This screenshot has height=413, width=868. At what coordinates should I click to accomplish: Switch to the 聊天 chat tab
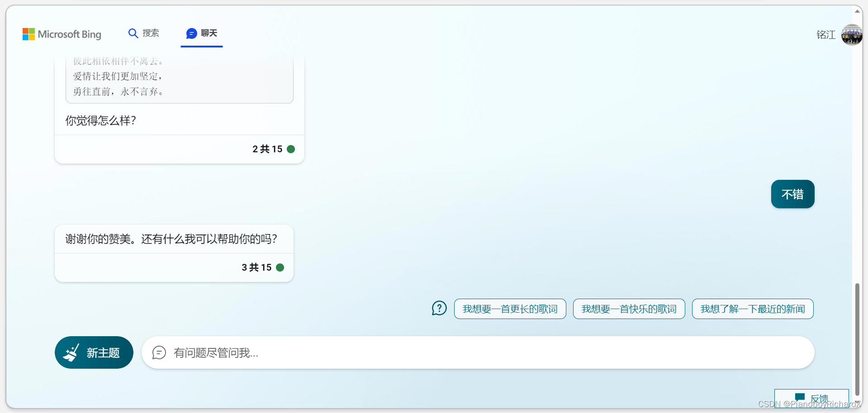(x=202, y=33)
